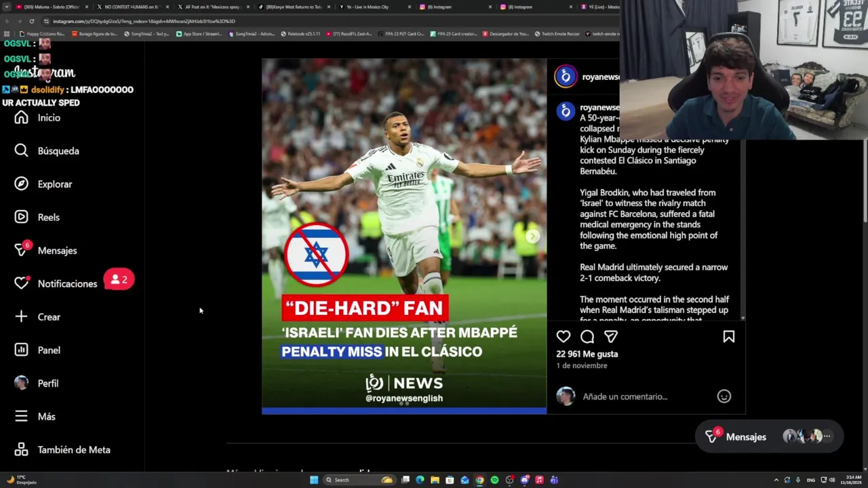
Task: Open the new follower notification badge
Action: 119,279
